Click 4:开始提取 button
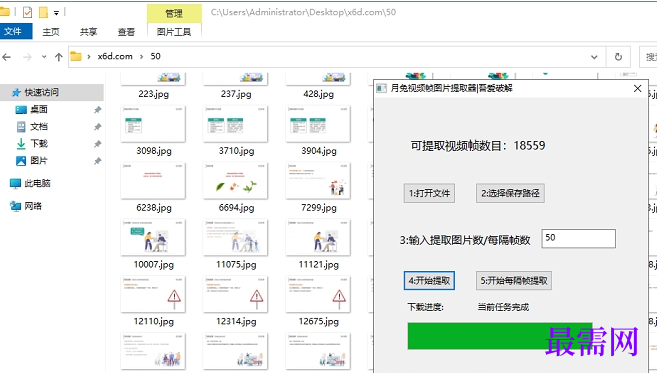The image size is (657, 373). click(x=429, y=281)
